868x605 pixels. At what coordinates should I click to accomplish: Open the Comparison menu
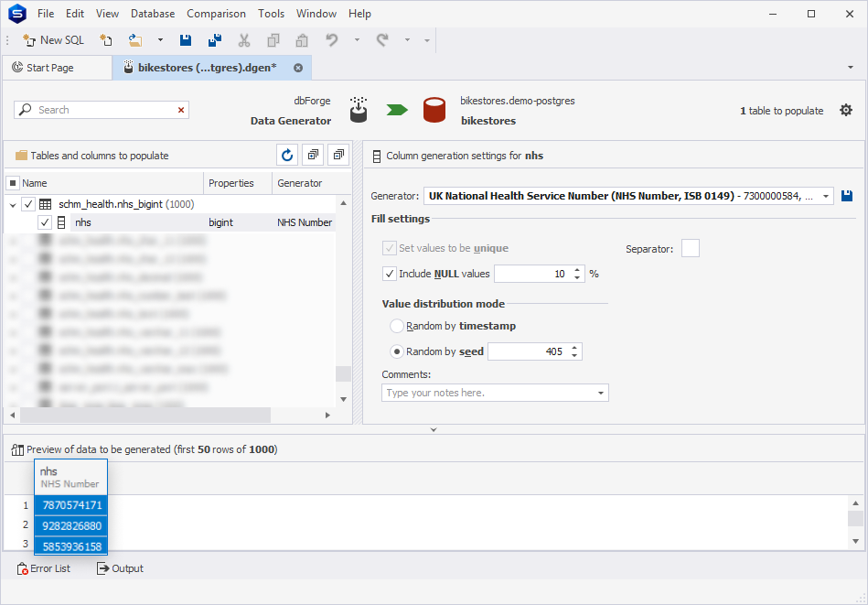tap(216, 14)
